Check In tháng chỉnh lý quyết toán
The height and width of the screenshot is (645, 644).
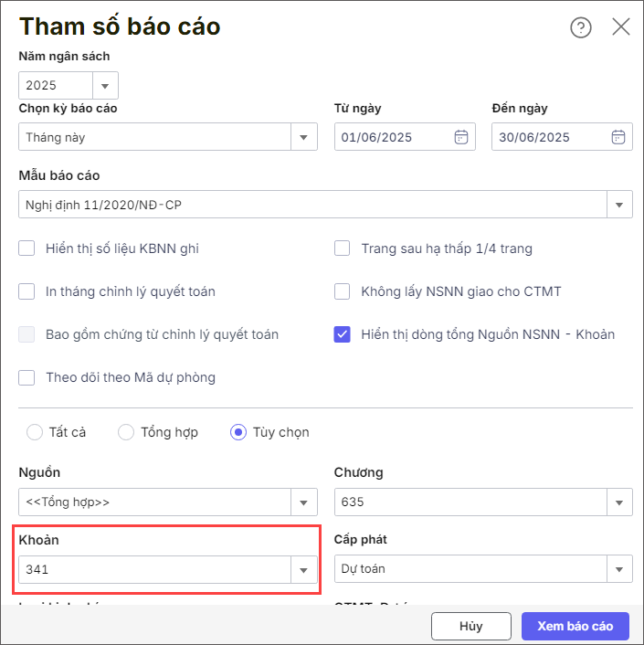tap(27, 292)
